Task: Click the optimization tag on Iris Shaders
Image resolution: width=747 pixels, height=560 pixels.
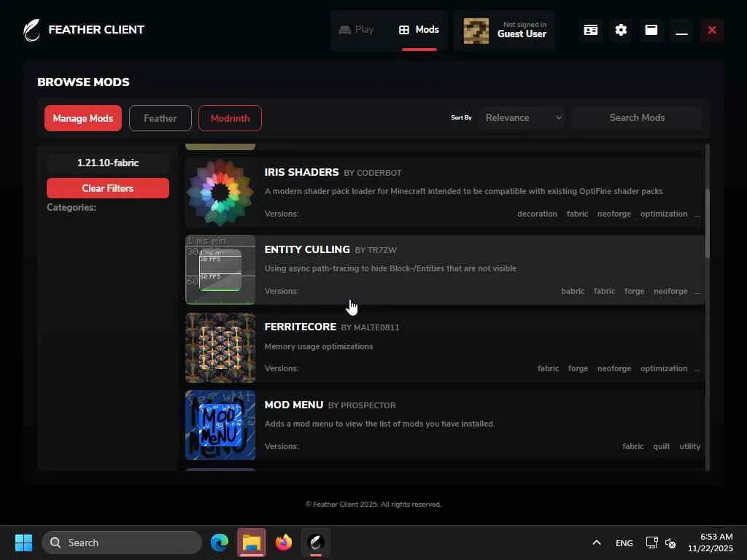Action: click(664, 214)
